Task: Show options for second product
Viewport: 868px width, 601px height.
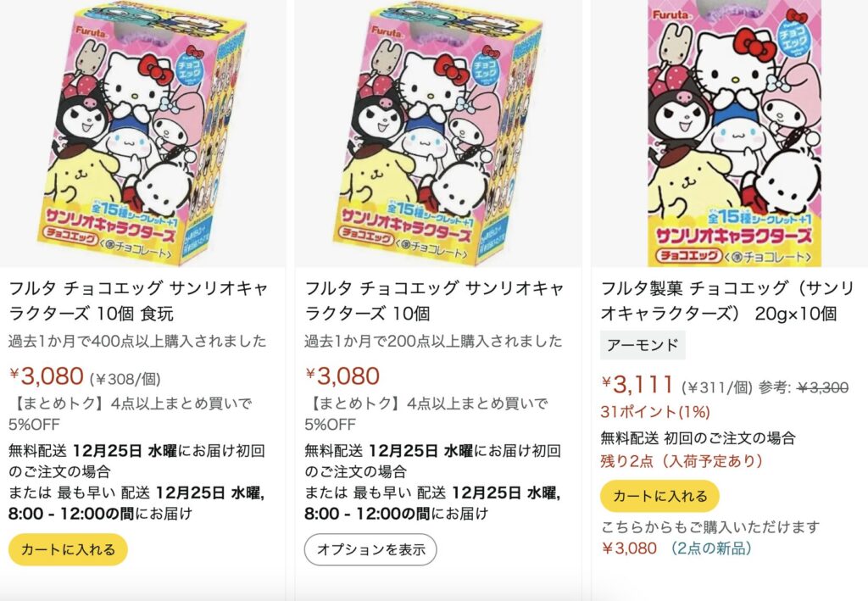Action: pos(370,549)
